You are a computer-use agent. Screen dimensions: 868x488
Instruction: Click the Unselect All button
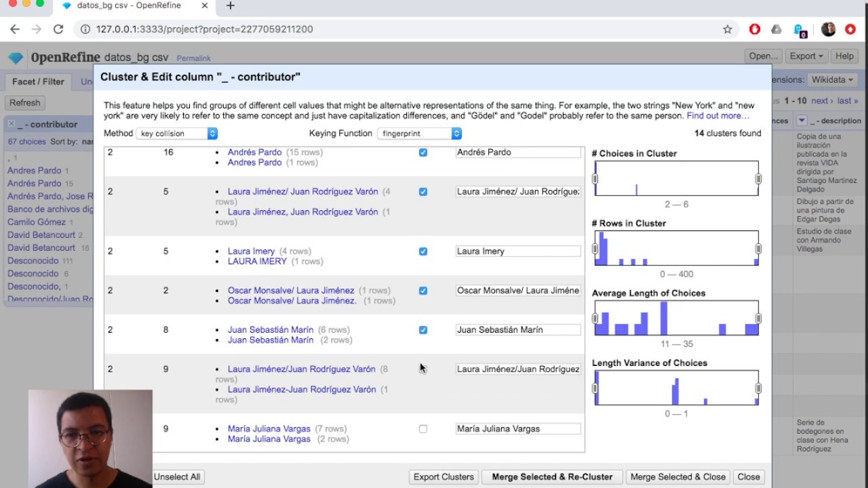point(177,476)
